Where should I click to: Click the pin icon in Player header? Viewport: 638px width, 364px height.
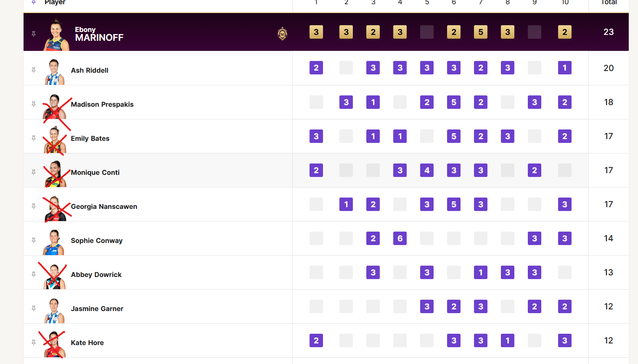(34, 2)
